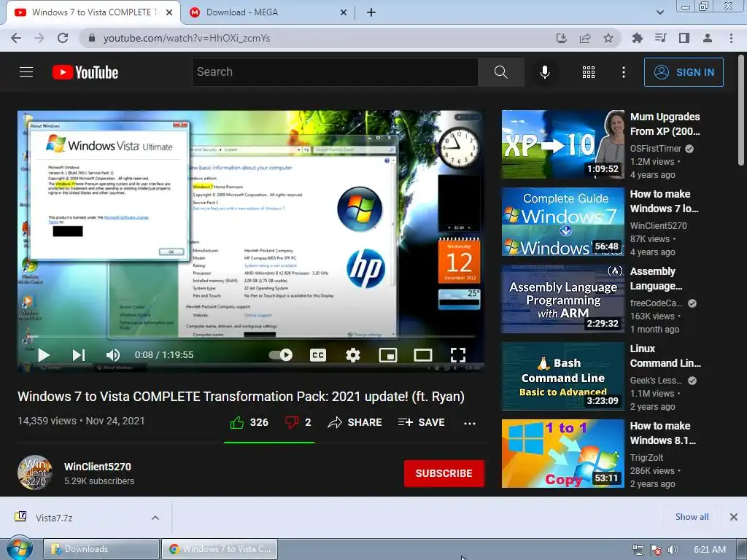Open the Action Center flag tray icon
This screenshot has height=560, width=747.
(656, 550)
